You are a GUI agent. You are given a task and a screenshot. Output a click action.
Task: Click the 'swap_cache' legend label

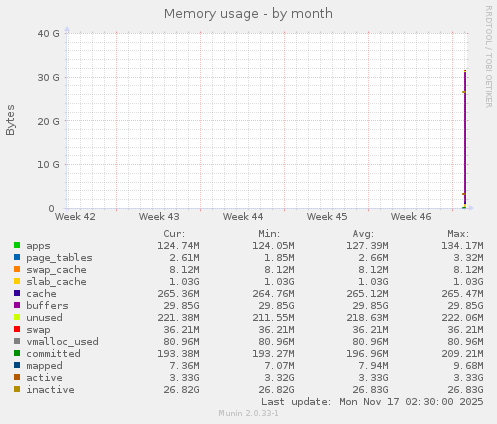(56, 270)
